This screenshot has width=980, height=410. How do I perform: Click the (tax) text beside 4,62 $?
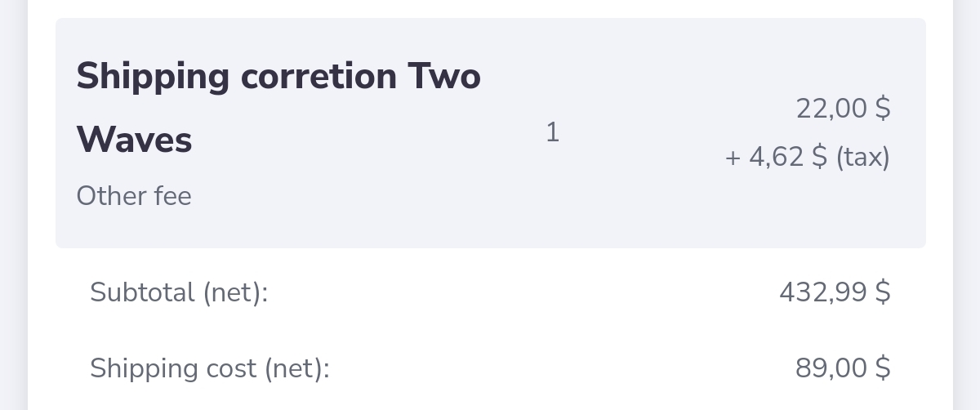point(862,157)
